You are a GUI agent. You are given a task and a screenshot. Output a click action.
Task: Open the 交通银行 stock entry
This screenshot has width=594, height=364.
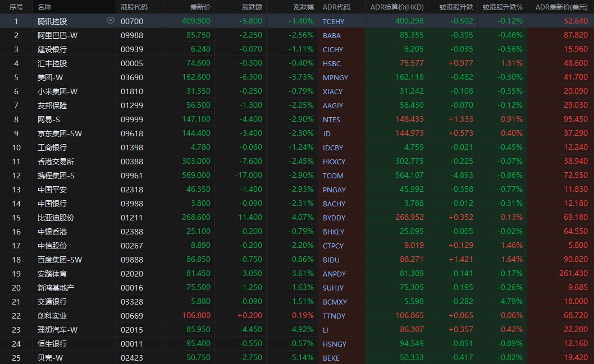pos(52,301)
